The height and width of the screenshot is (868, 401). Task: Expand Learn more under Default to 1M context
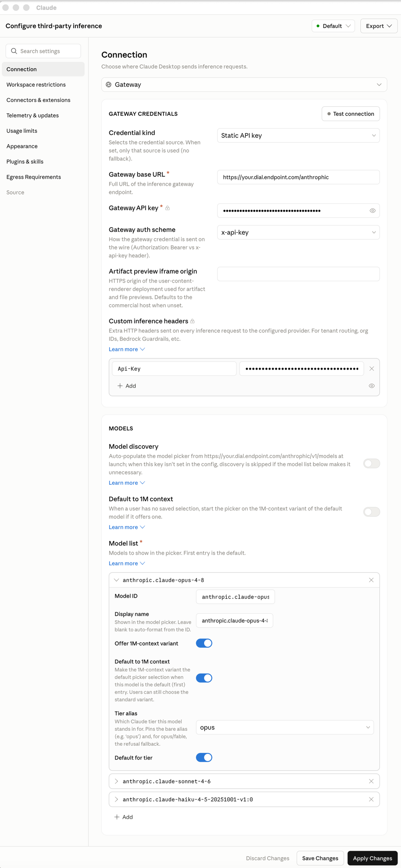click(x=127, y=527)
